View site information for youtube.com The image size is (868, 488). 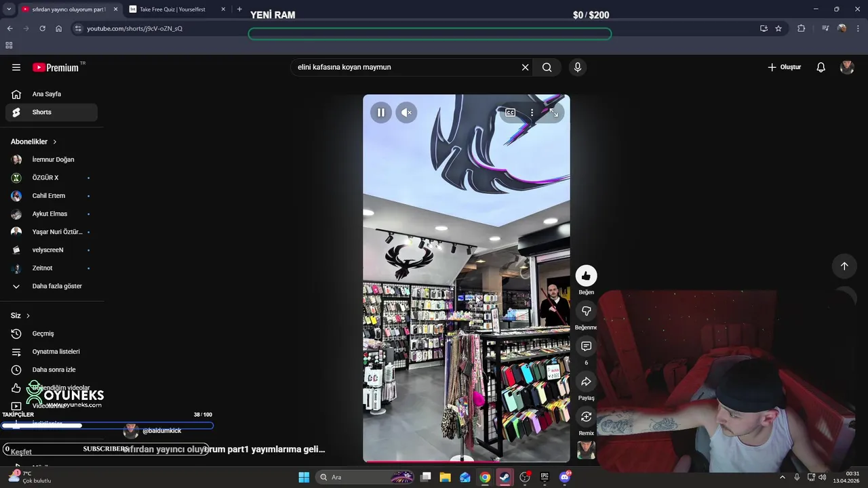[x=78, y=28]
